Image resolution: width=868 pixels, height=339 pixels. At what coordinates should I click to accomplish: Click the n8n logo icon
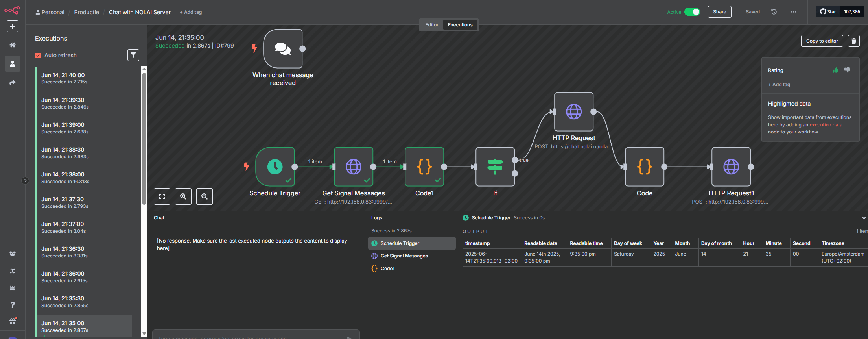(x=12, y=10)
